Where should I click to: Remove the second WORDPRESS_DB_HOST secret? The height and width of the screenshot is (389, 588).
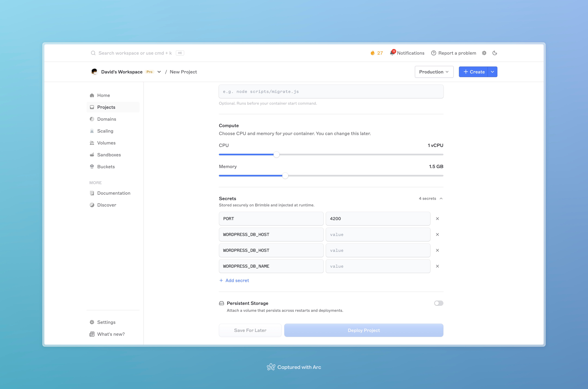click(x=437, y=250)
